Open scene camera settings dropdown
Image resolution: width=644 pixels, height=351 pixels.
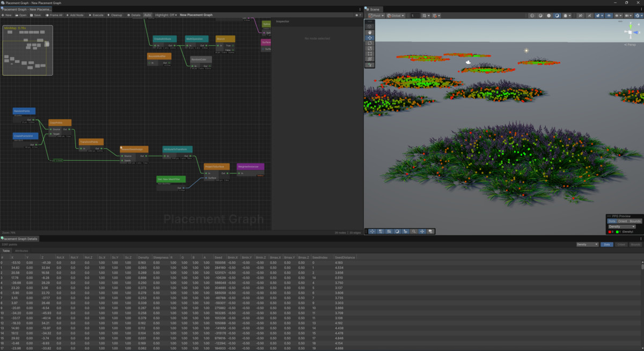pos(628,16)
